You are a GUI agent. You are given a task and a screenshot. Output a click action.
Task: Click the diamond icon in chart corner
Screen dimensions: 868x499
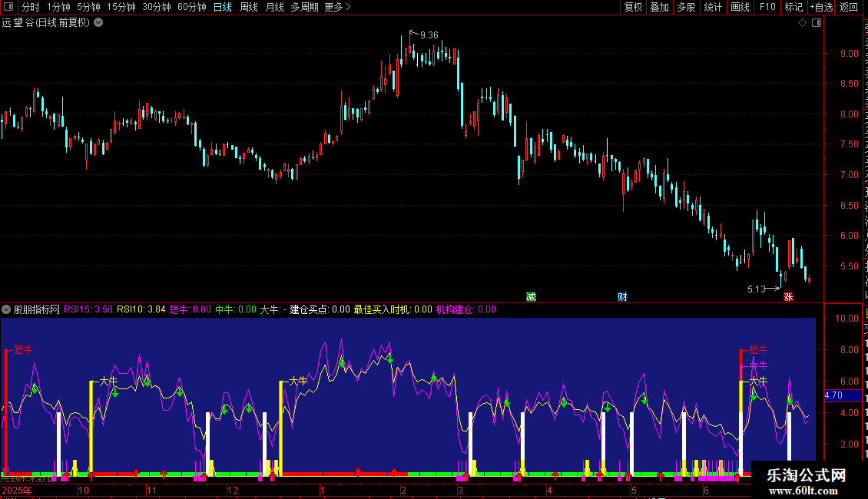coord(802,23)
